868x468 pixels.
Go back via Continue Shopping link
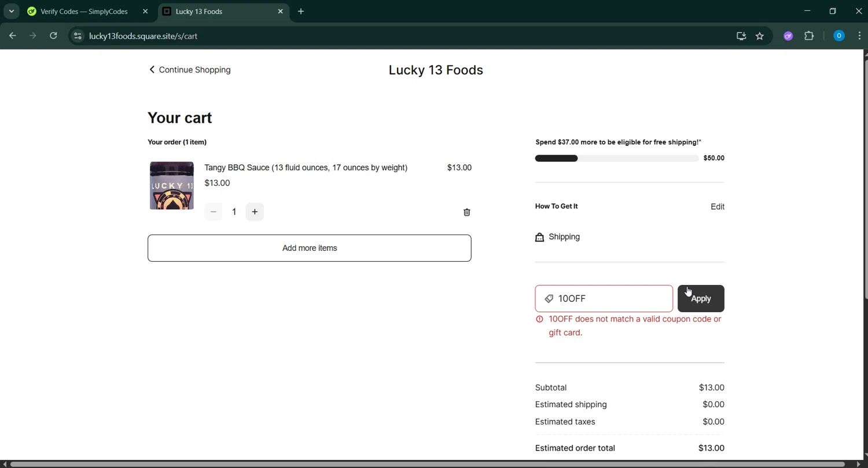(x=190, y=70)
